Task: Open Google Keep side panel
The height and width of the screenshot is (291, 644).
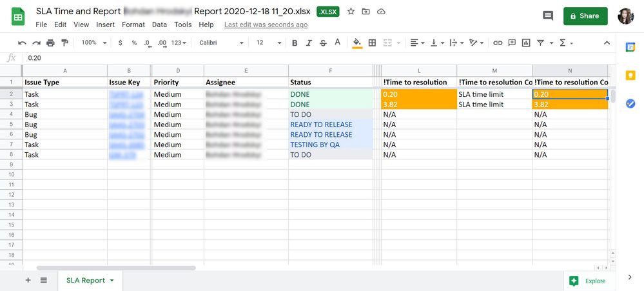Action: click(630, 75)
